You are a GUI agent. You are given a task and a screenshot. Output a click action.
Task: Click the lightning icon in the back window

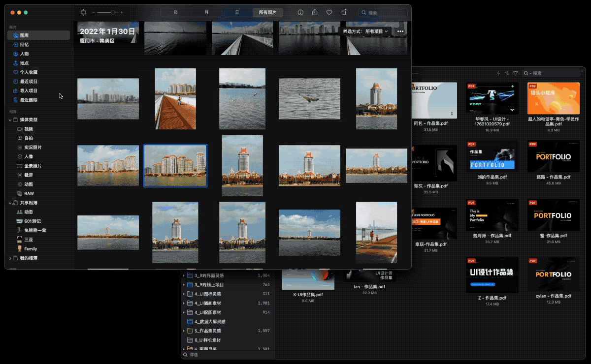498,73
